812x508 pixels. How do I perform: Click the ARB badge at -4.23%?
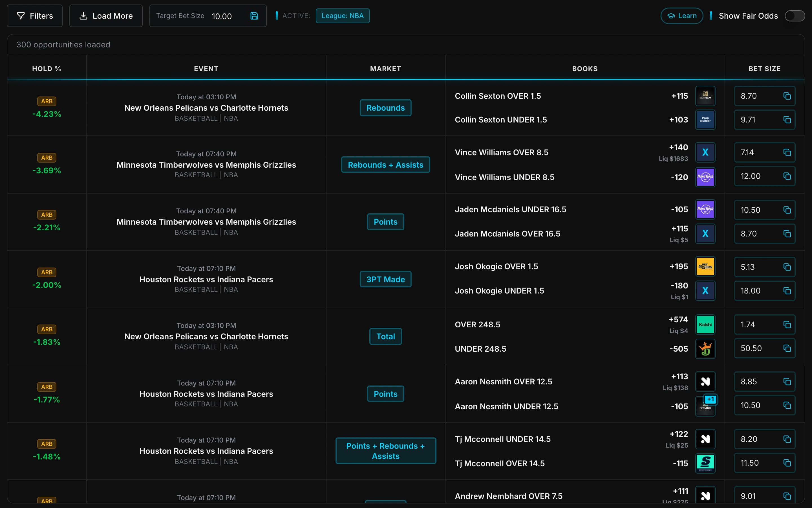pyautogui.click(x=47, y=101)
